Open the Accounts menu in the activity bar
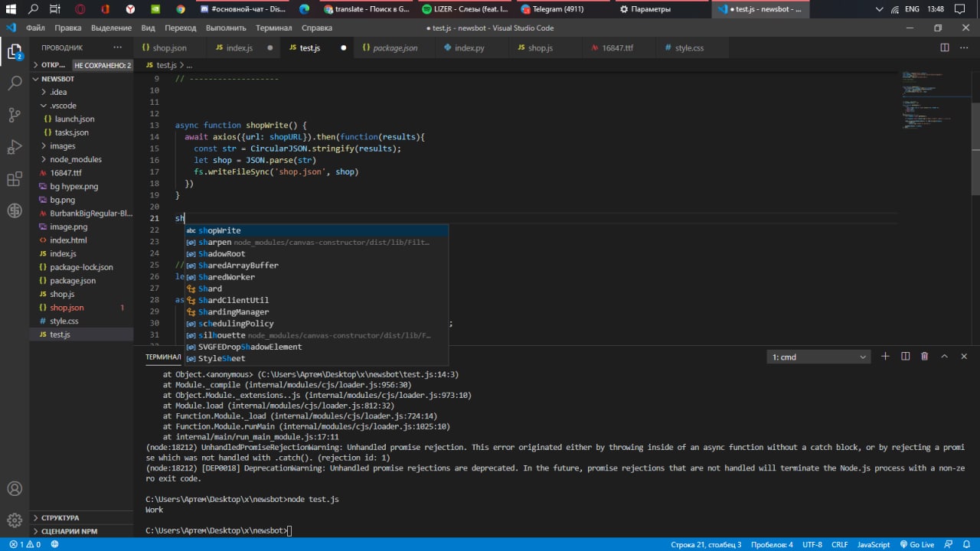Image resolution: width=980 pixels, height=551 pixels. pyautogui.click(x=15, y=489)
